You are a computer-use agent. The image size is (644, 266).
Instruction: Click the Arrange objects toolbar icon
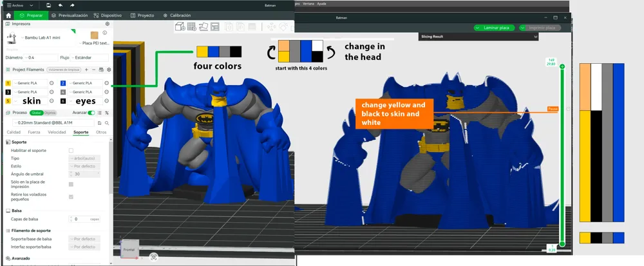coord(215,26)
